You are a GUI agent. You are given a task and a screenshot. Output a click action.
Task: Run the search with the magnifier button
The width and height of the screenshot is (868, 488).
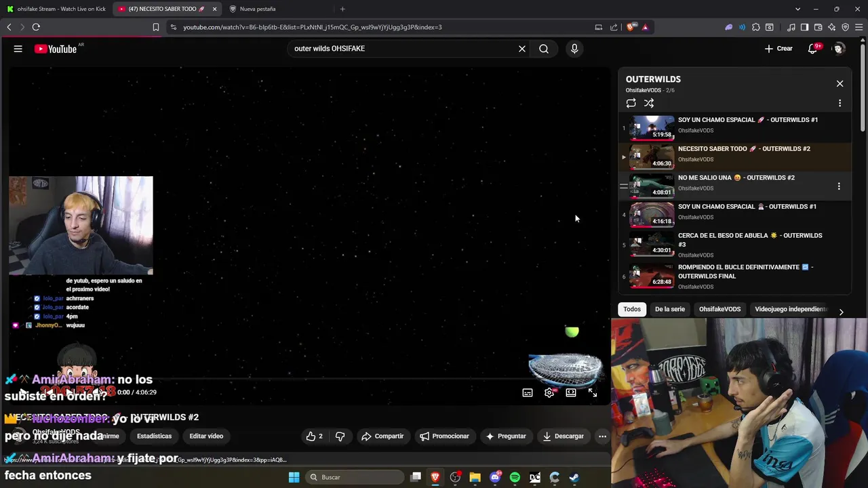point(544,49)
